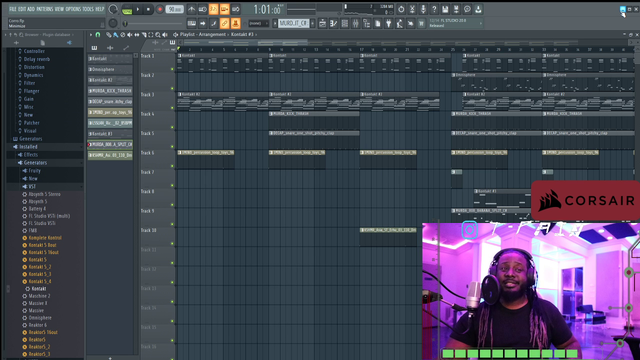Open the Piano roll view icon
Screen dimensions: 640x360
click(333, 24)
